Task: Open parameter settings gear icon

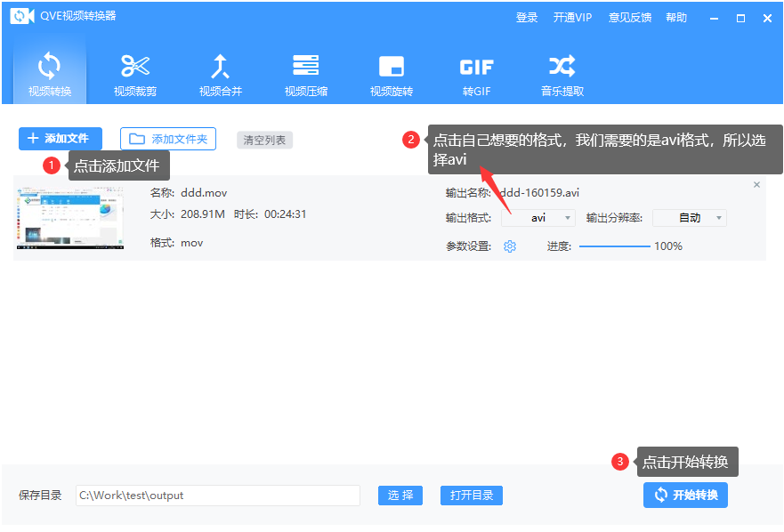Action: point(510,246)
